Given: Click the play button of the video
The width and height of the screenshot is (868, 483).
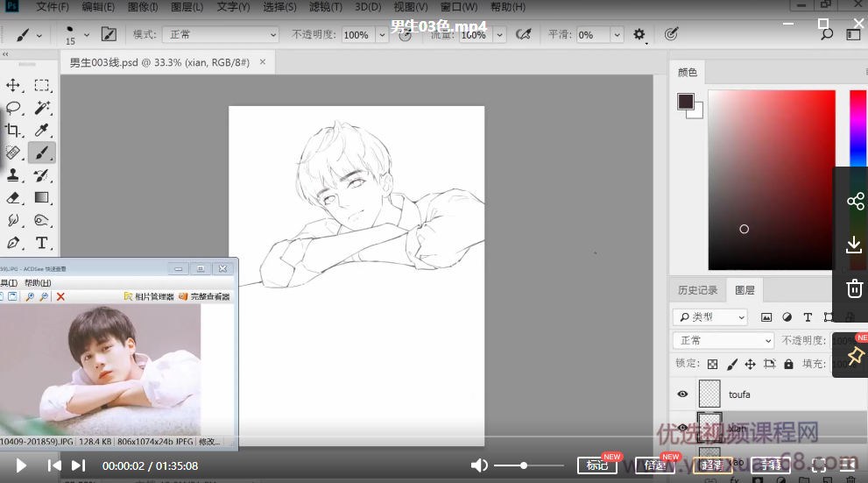Looking at the screenshot, I should (22, 465).
